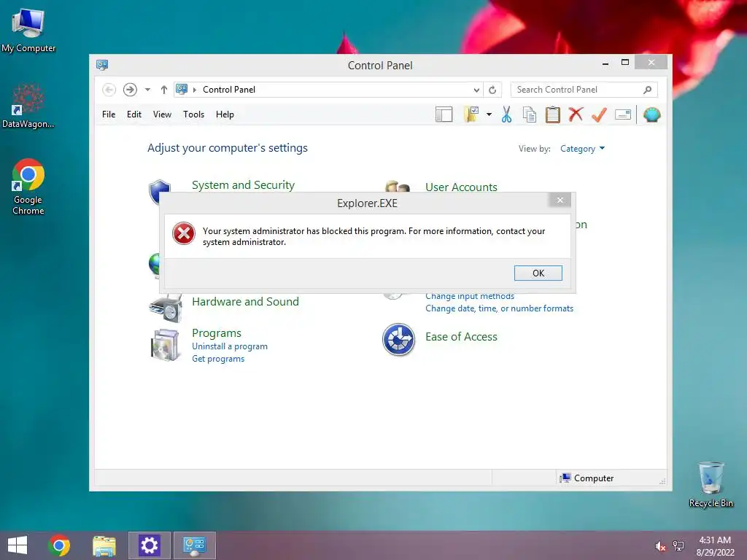Click the Programs box icon
This screenshot has width=747, height=560.
tap(165, 345)
